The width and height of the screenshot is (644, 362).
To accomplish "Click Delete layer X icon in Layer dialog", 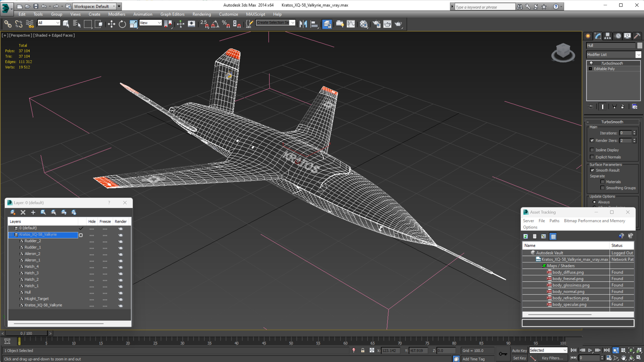I will [x=23, y=212].
